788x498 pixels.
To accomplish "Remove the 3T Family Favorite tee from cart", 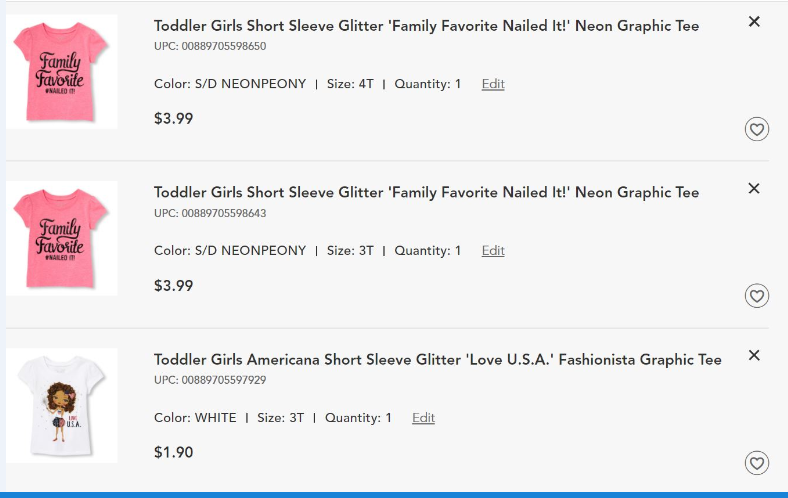I will 754,188.
